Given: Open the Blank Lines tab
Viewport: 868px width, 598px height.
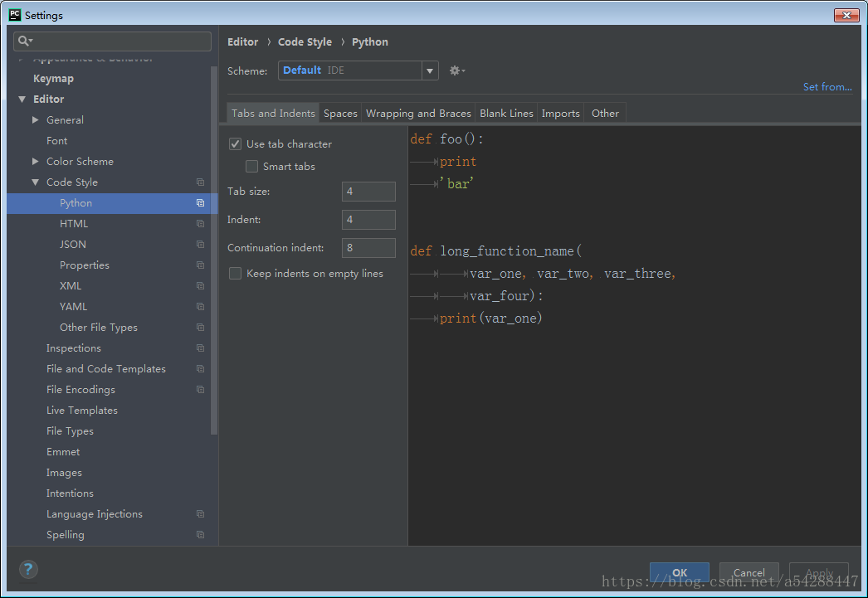Looking at the screenshot, I should point(506,114).
